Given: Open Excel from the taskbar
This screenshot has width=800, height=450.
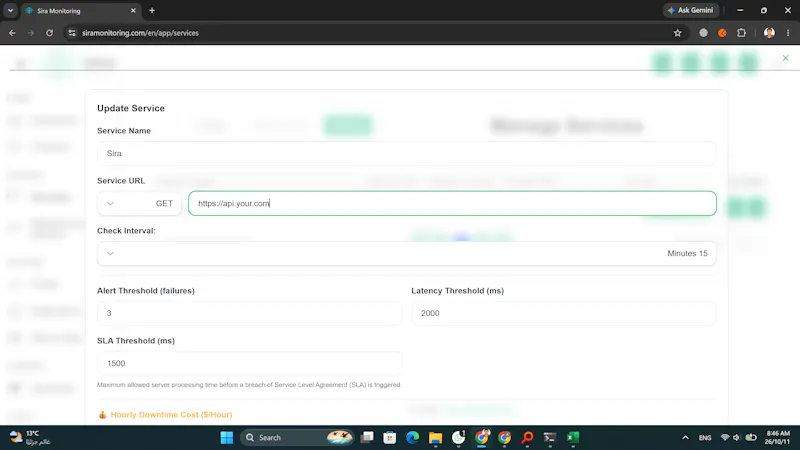Looking at the screenshot, I should [572, 437].
